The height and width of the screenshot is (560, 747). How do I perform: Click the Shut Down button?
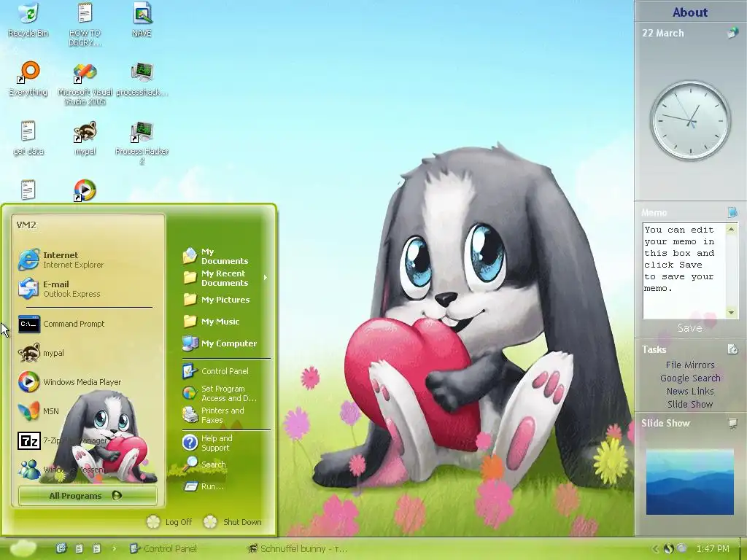point(233,522)
